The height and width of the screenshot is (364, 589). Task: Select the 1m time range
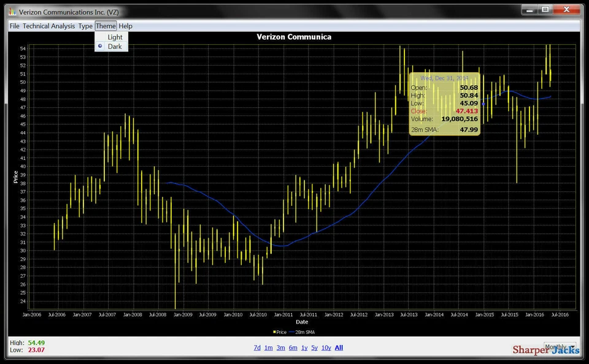click(268, 347)
